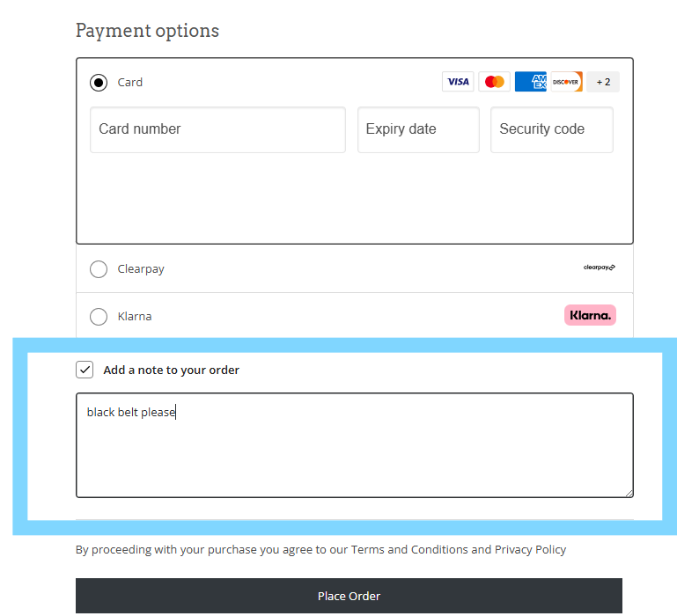Screen dimensions: 677x616
Task: Click the Place Order button
Action: pyautogui.click(x=349, y=596)
